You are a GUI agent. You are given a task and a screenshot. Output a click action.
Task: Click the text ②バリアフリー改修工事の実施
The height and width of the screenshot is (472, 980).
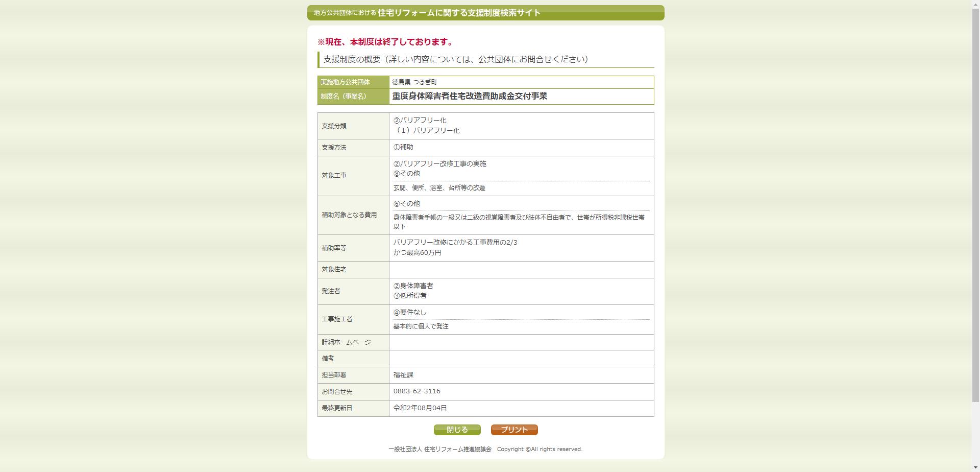point(440,164)
